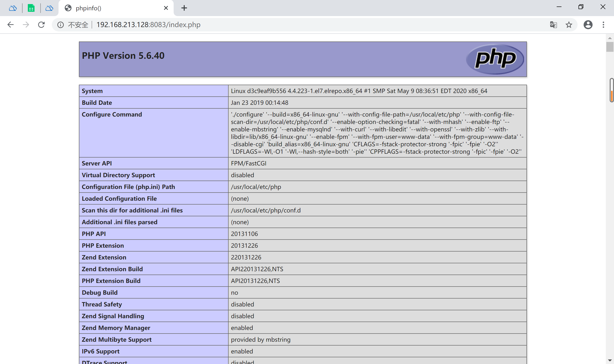The height and width of the screenshot is (364, 614).
Task: Open the site security info icon
Action: click(x=61, y=25)
